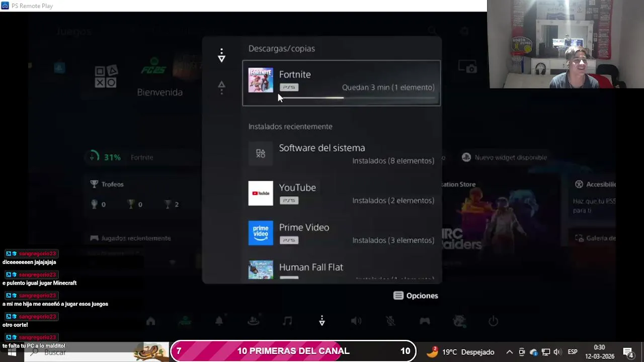Click the Software del sistema icon

[261, 153]
